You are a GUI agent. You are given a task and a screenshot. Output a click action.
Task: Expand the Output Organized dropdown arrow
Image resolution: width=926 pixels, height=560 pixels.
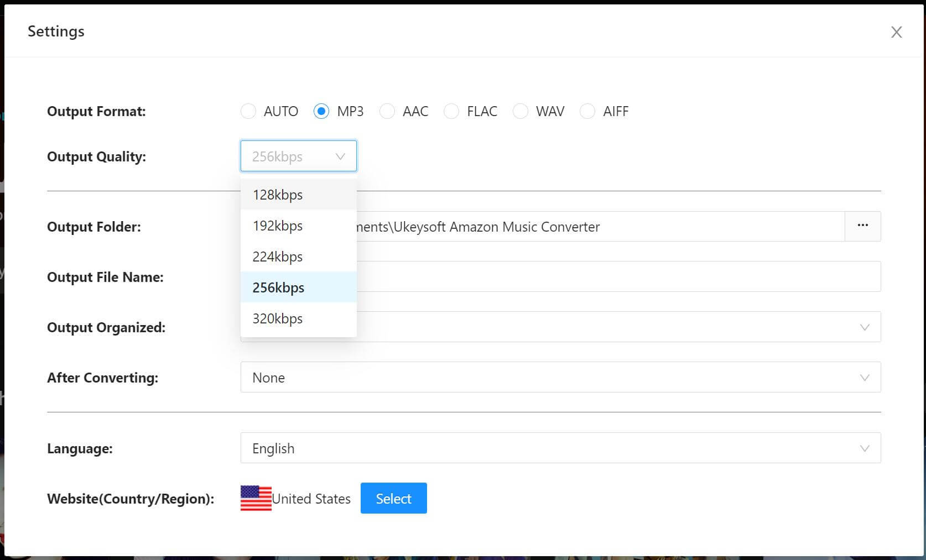pos(864,327)
